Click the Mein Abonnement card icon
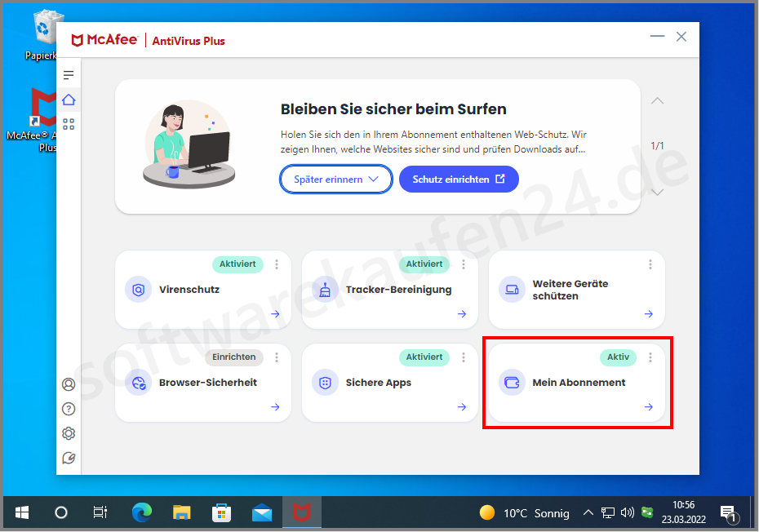The image size is (759, 532). (512, 382)
